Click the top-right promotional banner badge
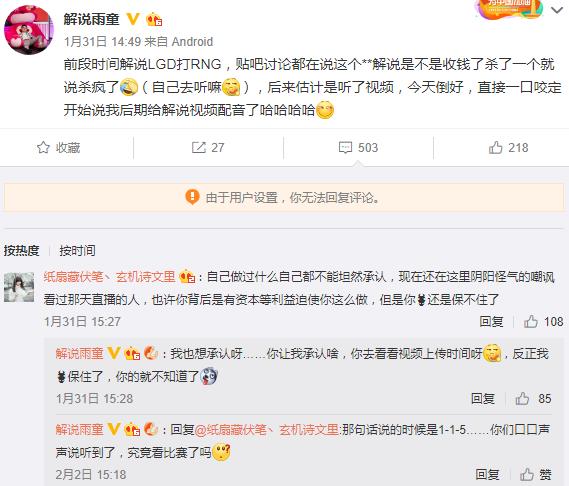Viewport: 569px width, 486px height. tap(510, 9)
